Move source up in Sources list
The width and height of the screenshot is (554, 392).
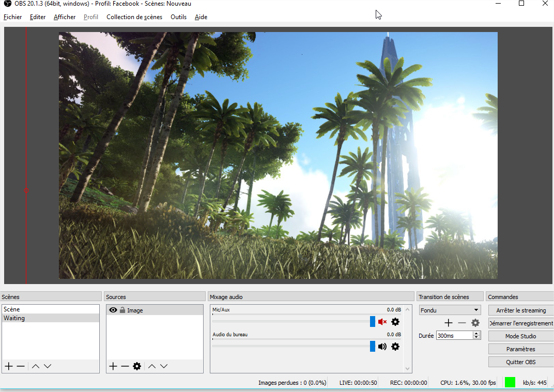(152, 366)
